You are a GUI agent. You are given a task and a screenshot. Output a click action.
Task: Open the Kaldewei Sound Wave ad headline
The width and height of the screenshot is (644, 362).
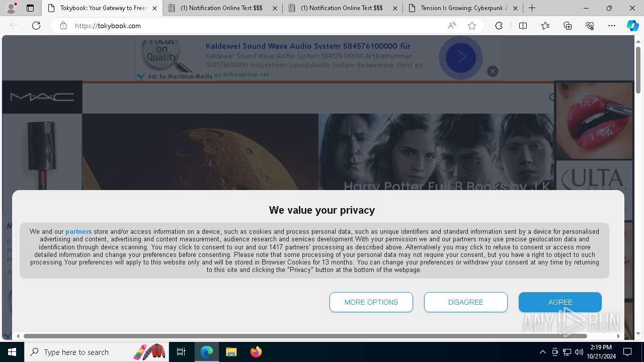tap(308, 46)
